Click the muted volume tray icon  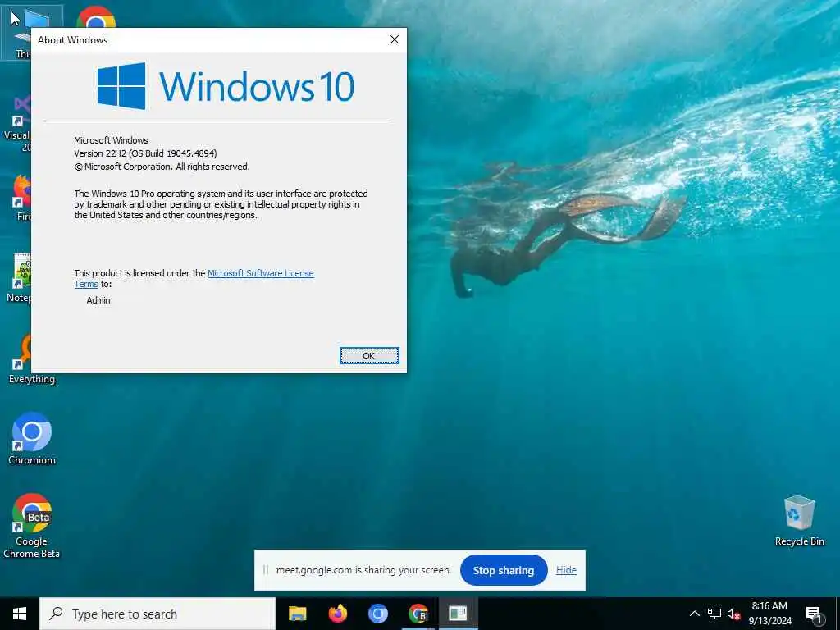tap(733, 614)
